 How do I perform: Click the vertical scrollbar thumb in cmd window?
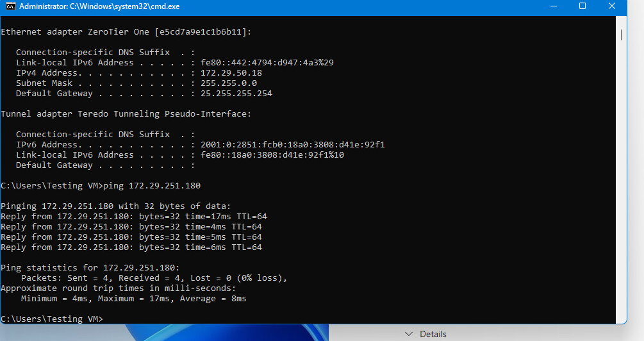click(x=622, y=35)
